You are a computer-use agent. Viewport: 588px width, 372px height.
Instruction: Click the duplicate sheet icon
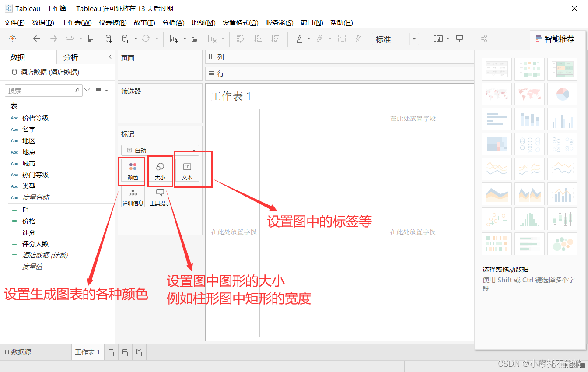pos(196,39)
